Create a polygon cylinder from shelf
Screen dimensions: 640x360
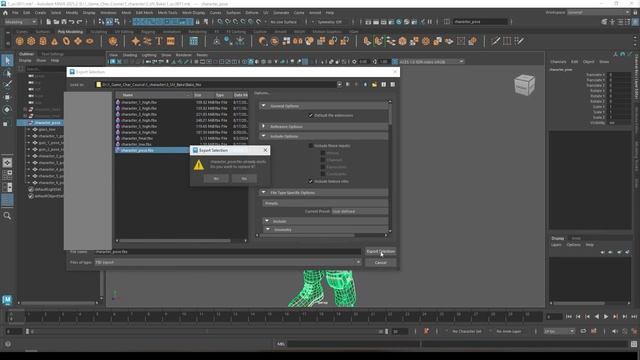click(x=43, y=41)
